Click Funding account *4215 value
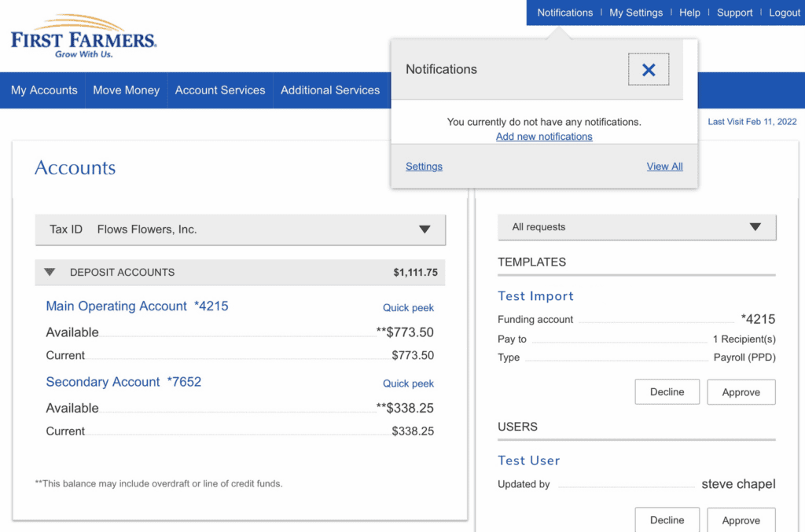805x532 pixels. pos(758,319)
